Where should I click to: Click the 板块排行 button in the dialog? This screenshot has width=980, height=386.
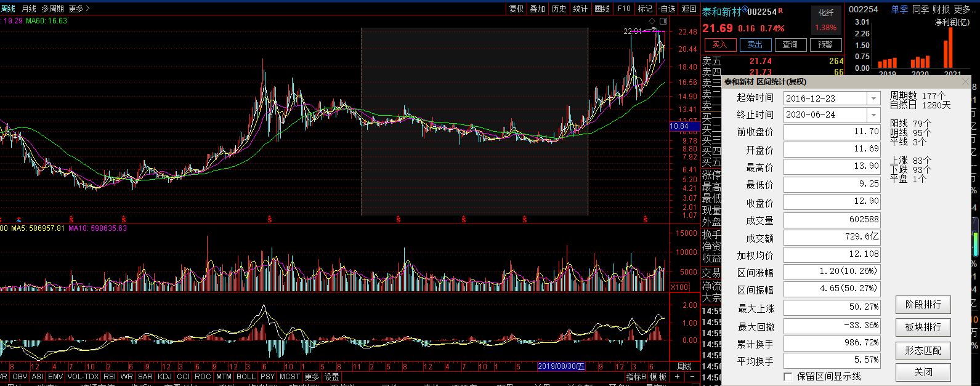click(923, 327)
